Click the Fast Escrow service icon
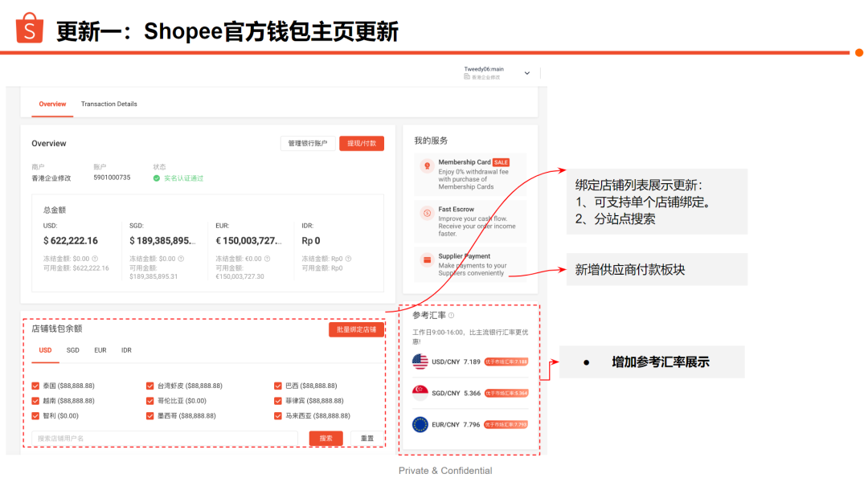The width and height of the screenshot is (868, 478). pyautogui.click(x=426, y=213)
